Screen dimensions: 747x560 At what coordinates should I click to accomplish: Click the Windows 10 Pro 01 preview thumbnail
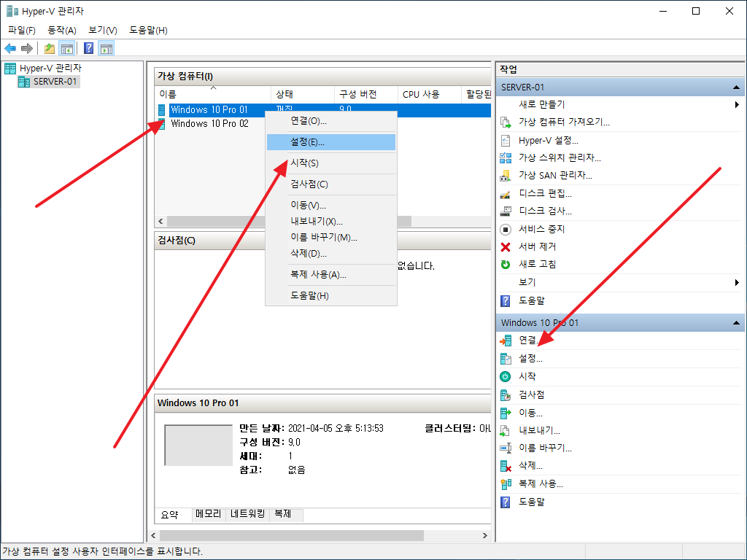point(198,446)
